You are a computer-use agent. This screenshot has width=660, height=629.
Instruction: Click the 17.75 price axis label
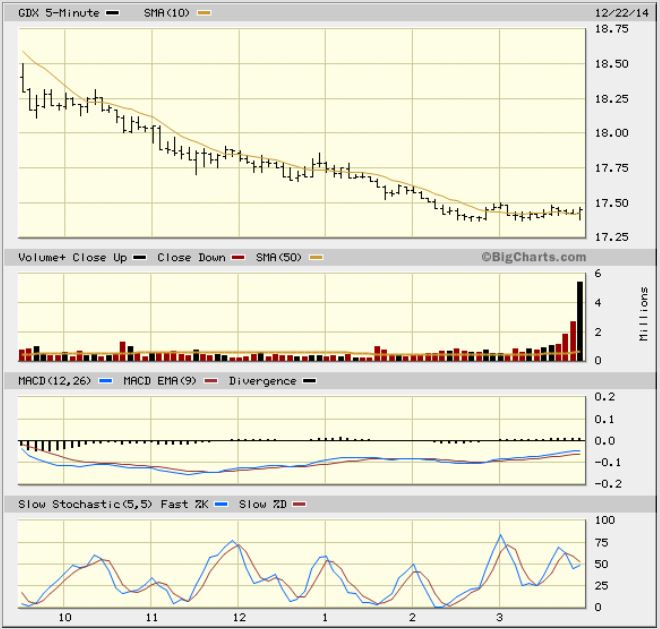[612, 168]
